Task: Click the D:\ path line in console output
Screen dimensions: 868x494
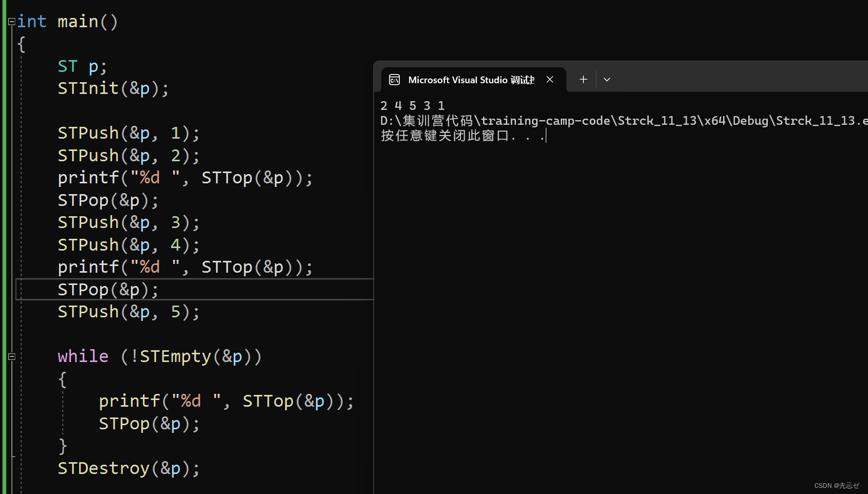Action: coord(623,121)
